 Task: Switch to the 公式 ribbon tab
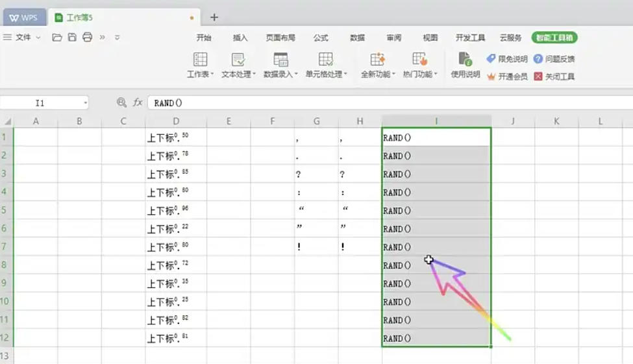(321, 38)
